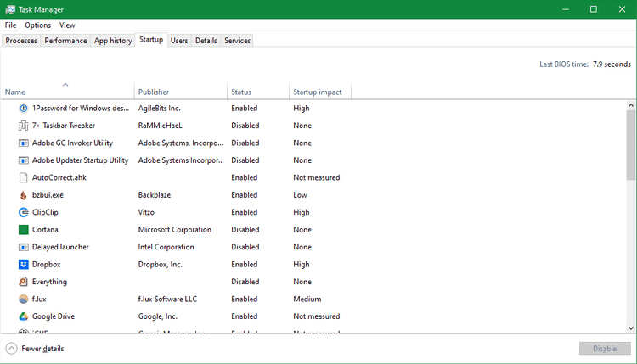Click the bzbui.exe Backblaze flame icon
This screenshot has height=364, width=637.
click(x=24, y=195)
